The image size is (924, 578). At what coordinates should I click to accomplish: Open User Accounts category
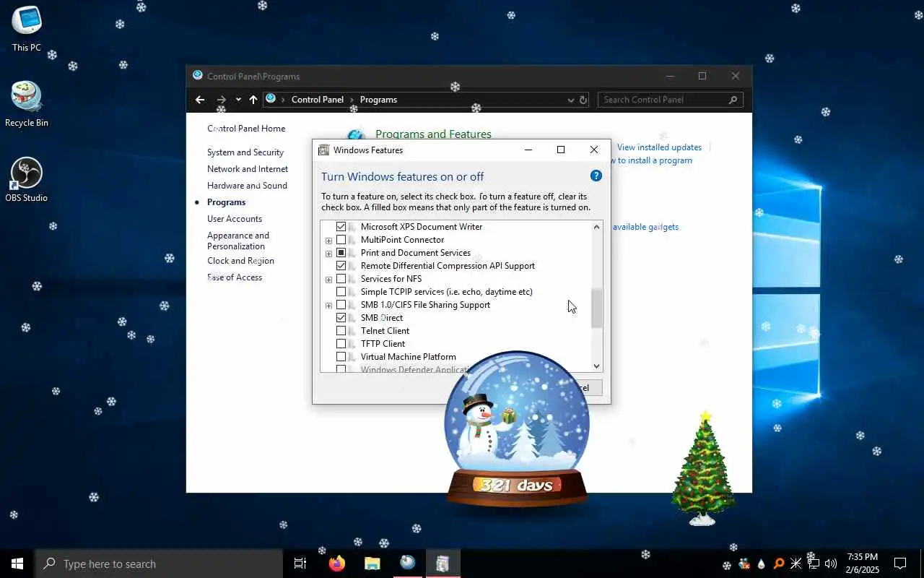tap(235, 219)
